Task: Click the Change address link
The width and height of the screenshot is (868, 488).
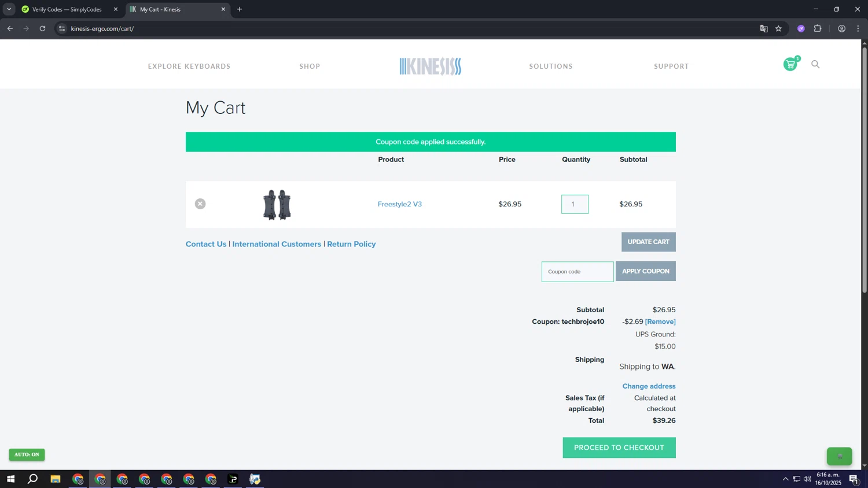Action: point(649,386)
